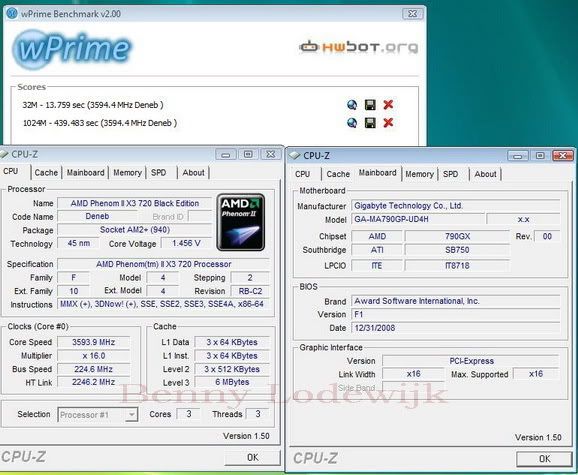Click the Core Voltage value '1.456 V'
Screen dimensions: 578x475
(186, 243)
